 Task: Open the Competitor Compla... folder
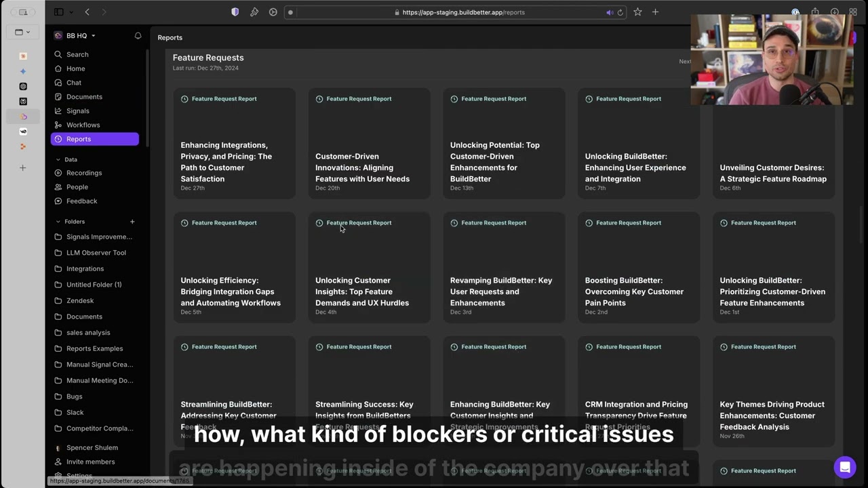click(x=95, y=428)
